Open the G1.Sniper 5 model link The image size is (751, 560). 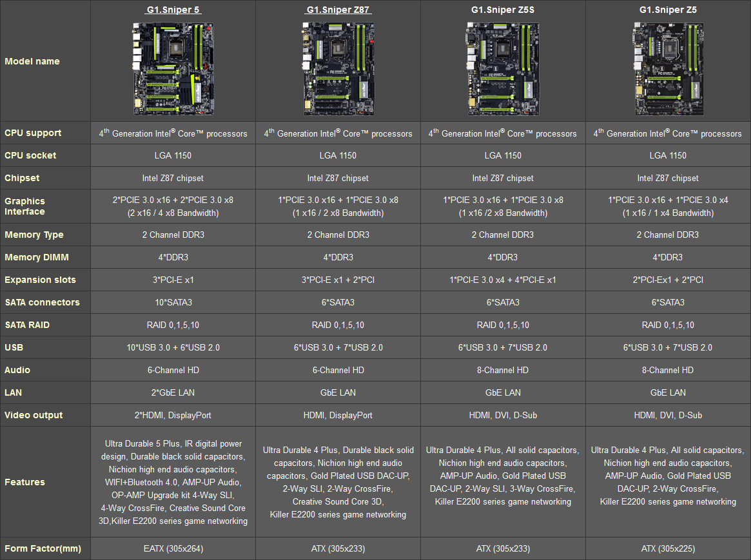[x=173, y=10]
